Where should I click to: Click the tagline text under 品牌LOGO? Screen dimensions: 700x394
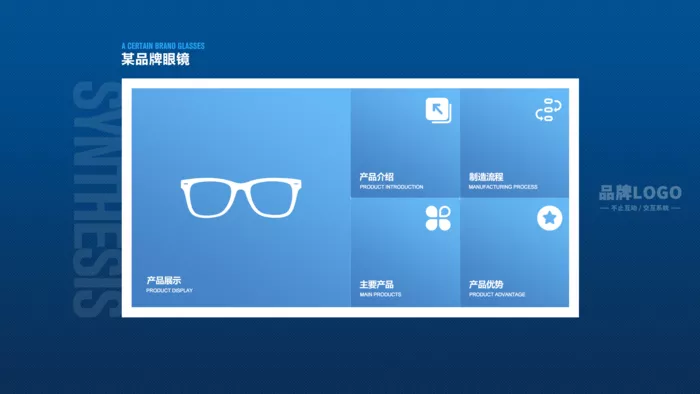coord(640,208)
